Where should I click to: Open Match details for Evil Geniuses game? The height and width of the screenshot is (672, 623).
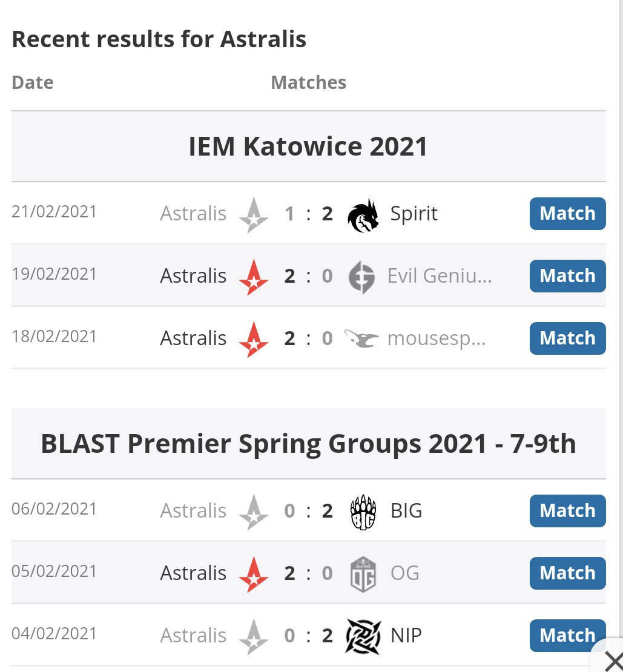[567, 276]
